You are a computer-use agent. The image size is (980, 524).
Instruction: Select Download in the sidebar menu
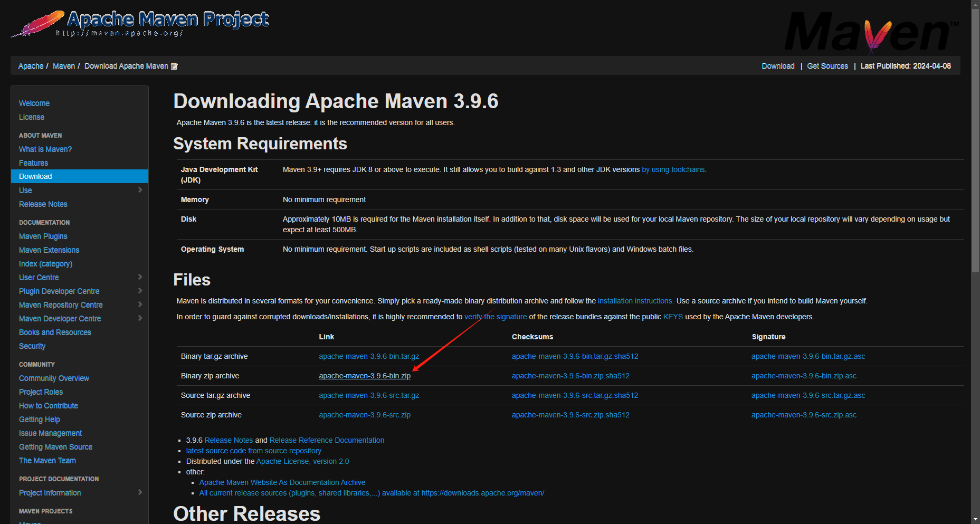(x=35, y=176)
